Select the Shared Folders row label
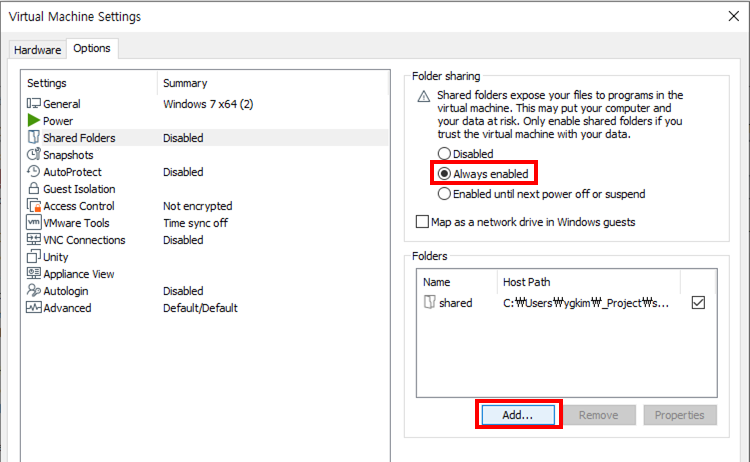The width and height of the screenshot is (750, 462). pyautogui.click(x=79, y=138)
